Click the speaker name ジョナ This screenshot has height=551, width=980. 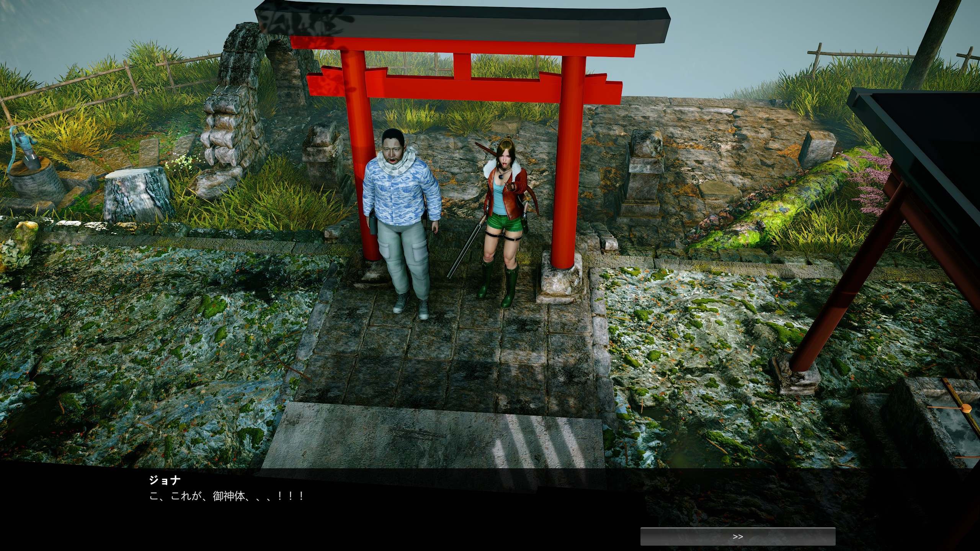165,480
